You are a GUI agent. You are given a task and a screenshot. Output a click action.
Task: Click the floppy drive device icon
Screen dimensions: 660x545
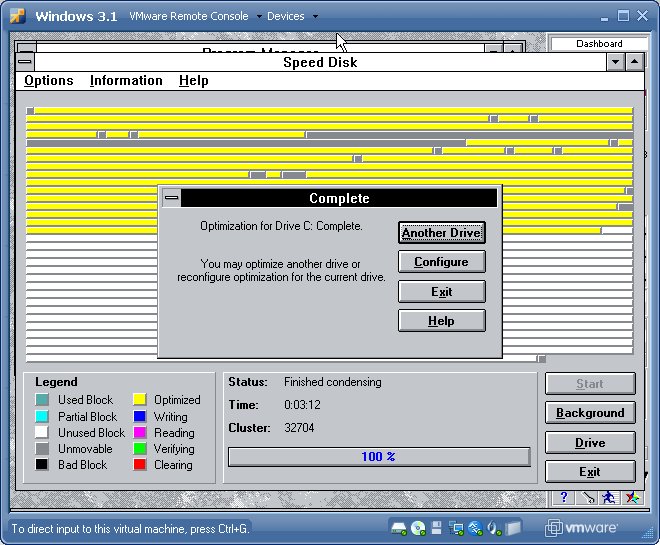coord(437,528)
